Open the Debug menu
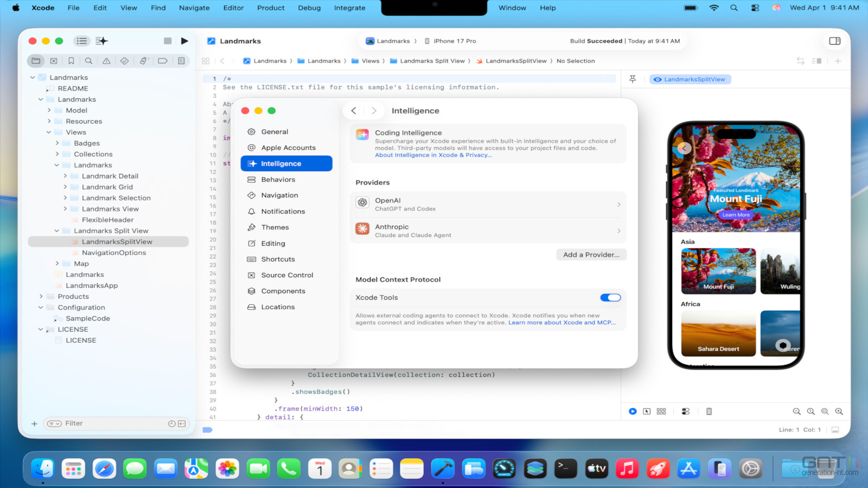The image size is (868, 488). (309, 8)
